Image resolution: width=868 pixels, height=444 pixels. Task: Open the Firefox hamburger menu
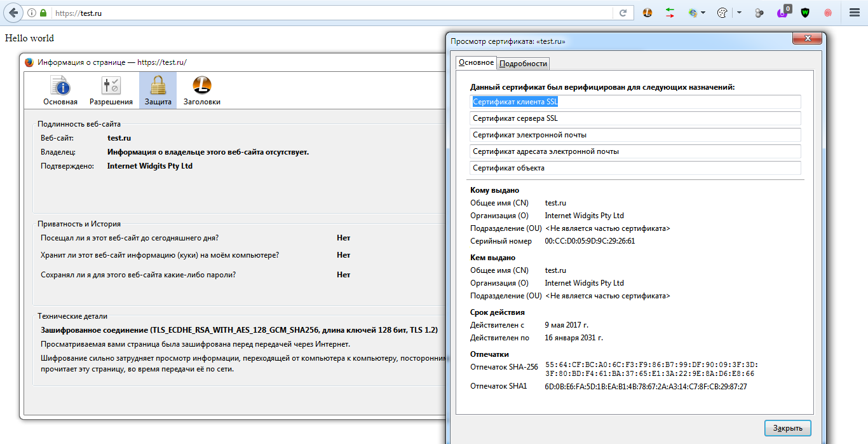pyautogui.click(x=855, y=13)
